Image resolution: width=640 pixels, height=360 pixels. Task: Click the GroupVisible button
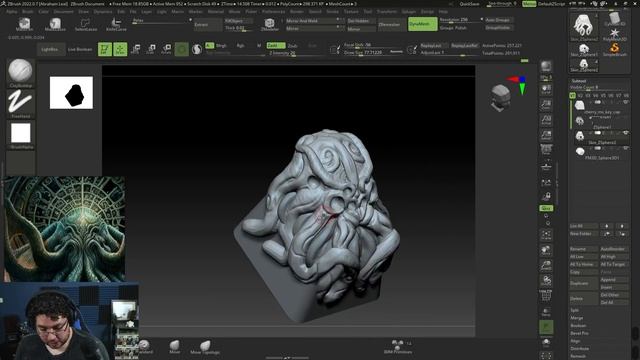click(498, 28)
